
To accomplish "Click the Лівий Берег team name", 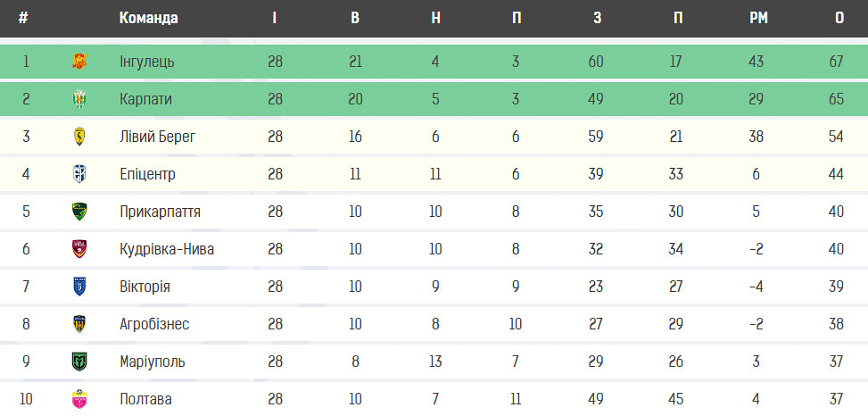I will pyautogui.click(x=158, y=137).
